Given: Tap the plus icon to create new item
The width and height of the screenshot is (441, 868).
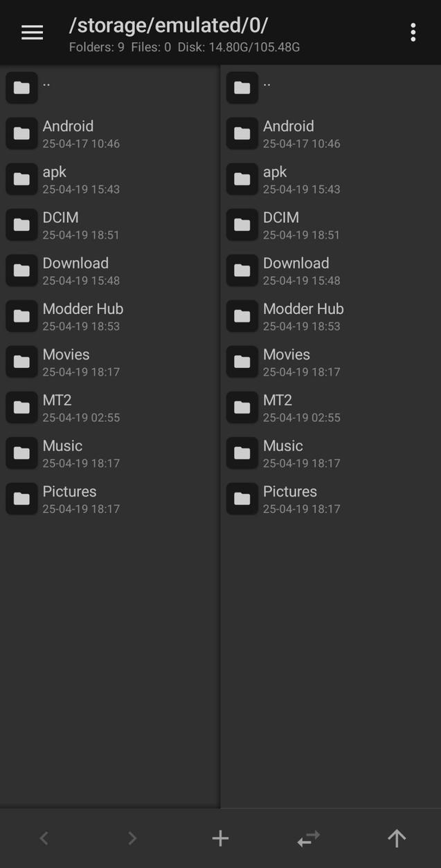Looking at the screenshot, I should click(x=220, y=838).
